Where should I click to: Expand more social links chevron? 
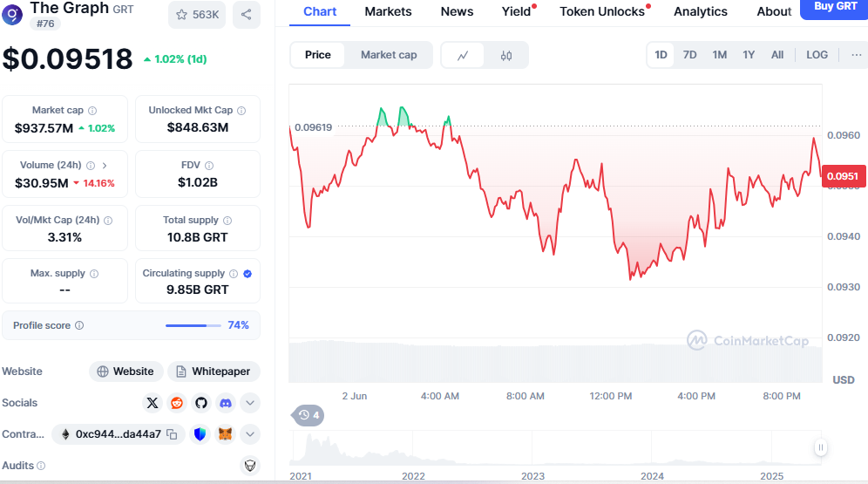click(250, 403)
